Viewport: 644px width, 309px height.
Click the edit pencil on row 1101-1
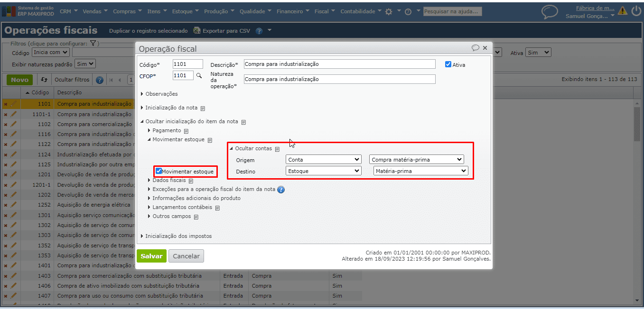[x=13, y=114]
